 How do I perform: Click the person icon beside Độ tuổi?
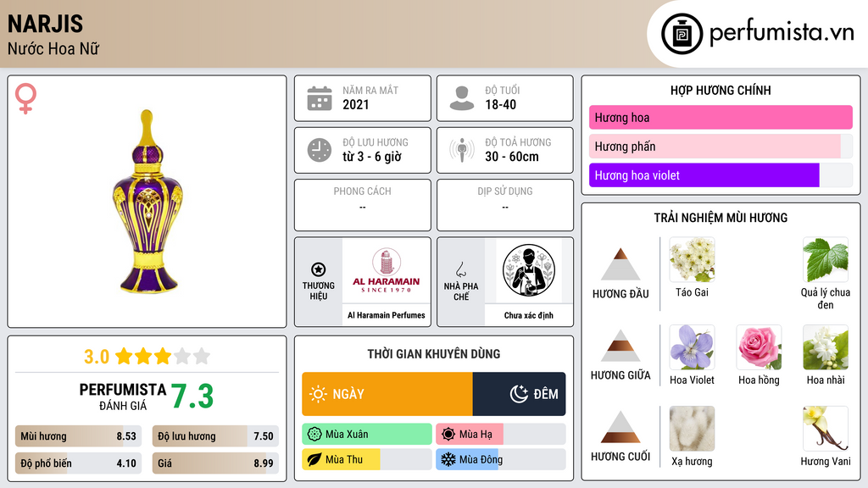coord(462,98)
